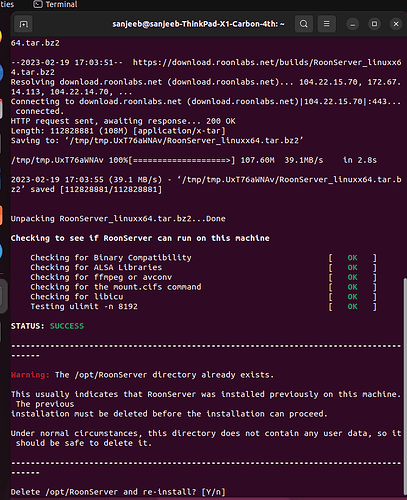Click the window title sanjeeb@sanjeeb-ThinkPad-X1-Carbon-4th
This screenshot has width=407, height=500.
198,24
